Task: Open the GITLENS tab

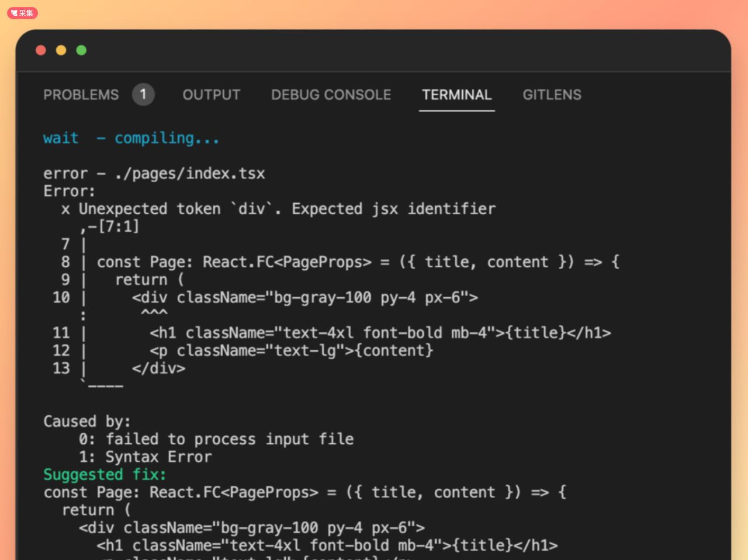Action: (552, 95)
